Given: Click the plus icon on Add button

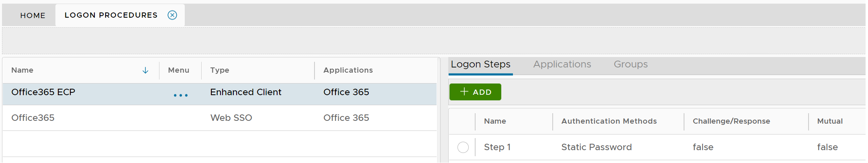Looking at the screenshot, I should pyautogui.click(x=464, y=92).
